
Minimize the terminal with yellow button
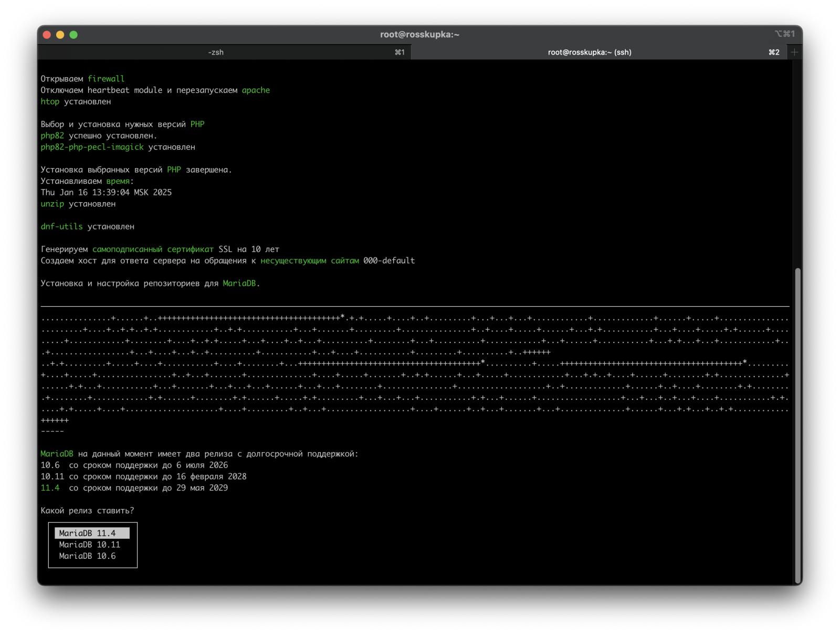60,35
